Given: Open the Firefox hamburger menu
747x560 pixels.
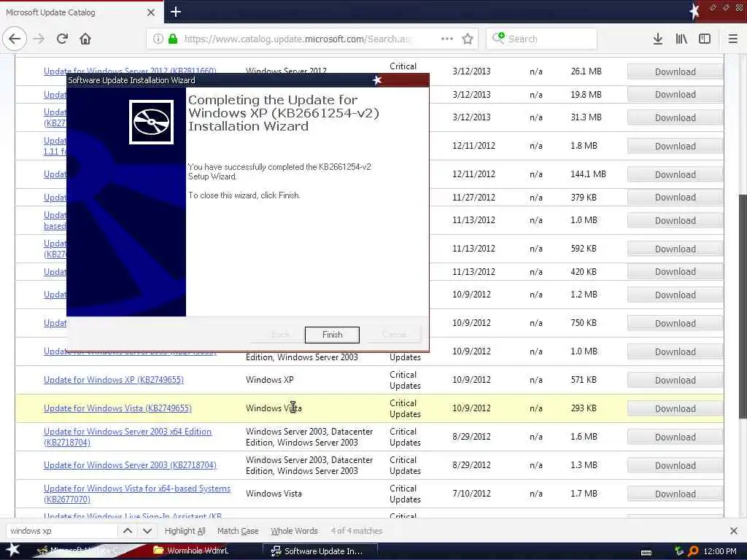Looking at the screenshot, I should point(733,39).
